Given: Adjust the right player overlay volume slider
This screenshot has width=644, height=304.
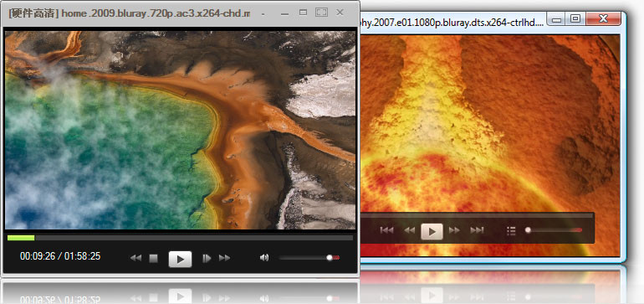Looking at the screenshot, I should click(x=554, y=230).
